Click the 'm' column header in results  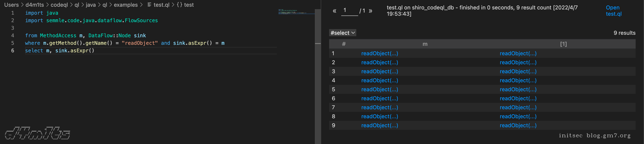[x=425, y=44]
